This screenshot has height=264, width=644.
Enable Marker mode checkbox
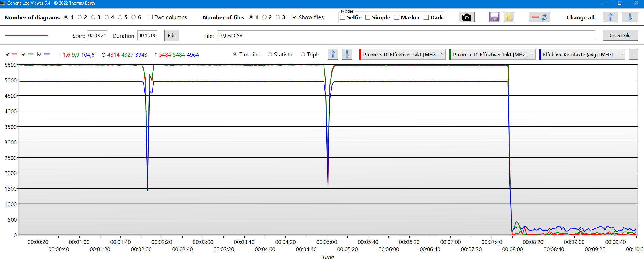[397, 17]
